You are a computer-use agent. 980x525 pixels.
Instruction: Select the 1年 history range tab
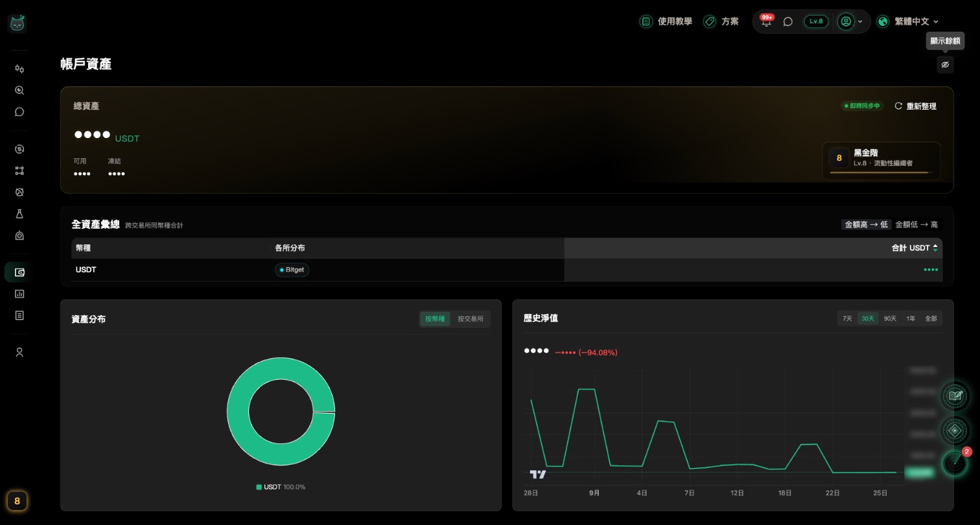911,318
